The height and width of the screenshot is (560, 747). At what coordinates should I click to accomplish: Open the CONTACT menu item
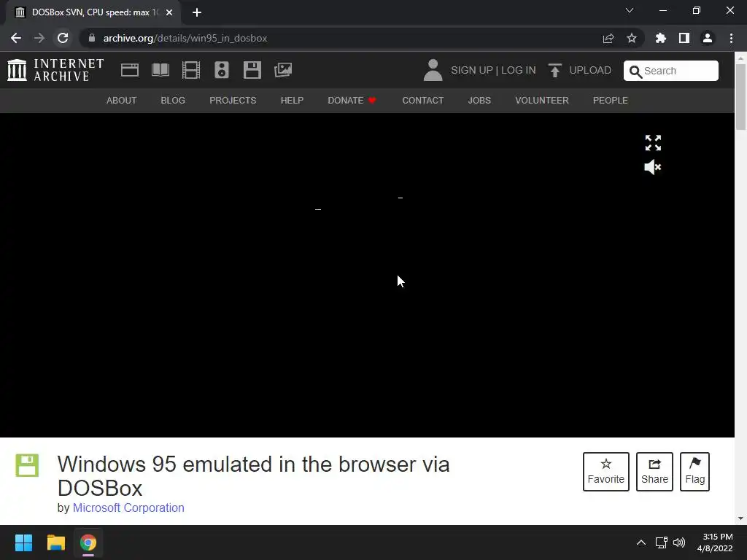(423, 101)
